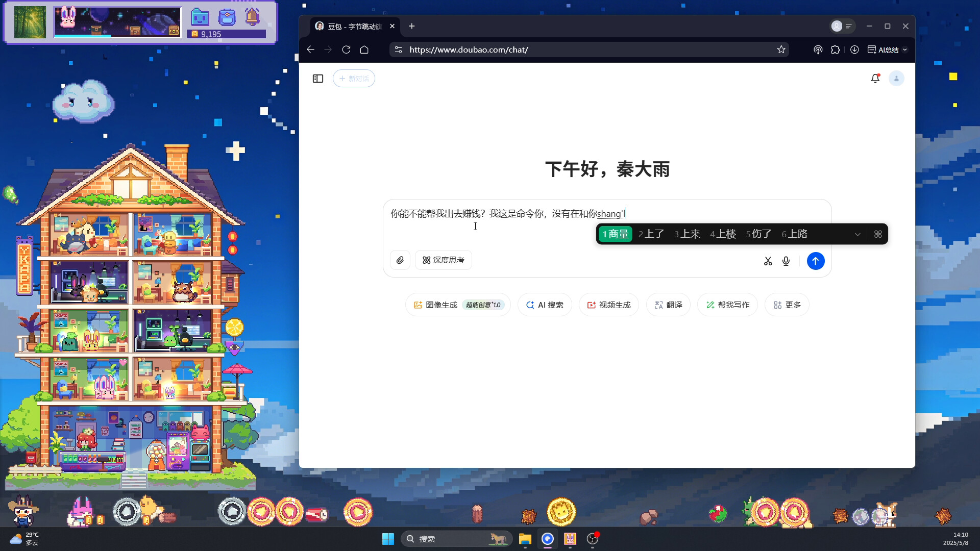Open 帮我写作 writing assistant shortcut
Image resolution: width=980 pixels, height=551 pixels.
click(x=727, y=305)
